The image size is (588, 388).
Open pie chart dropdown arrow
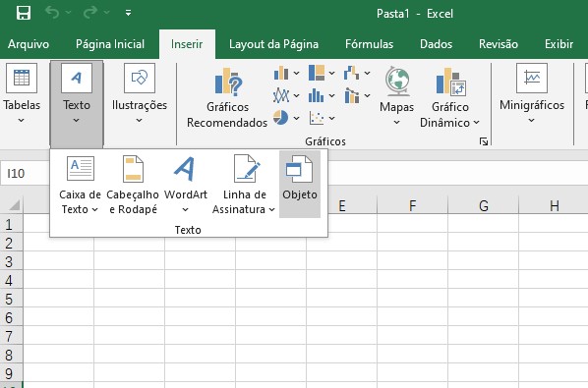296,118
